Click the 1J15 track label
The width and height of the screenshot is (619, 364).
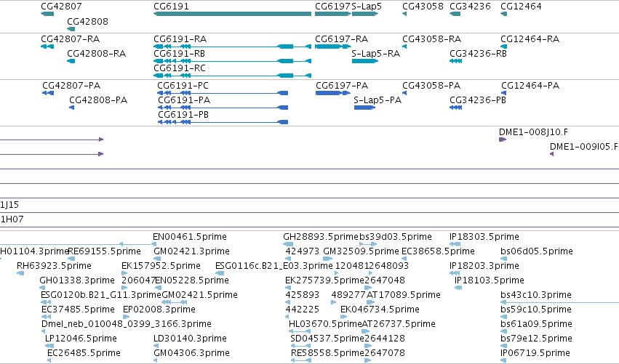(x=9, y=205)
